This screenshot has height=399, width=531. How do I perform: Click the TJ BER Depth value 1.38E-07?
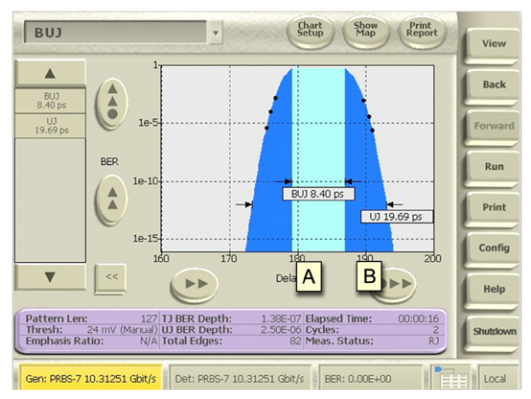click(x=281, y=319)
